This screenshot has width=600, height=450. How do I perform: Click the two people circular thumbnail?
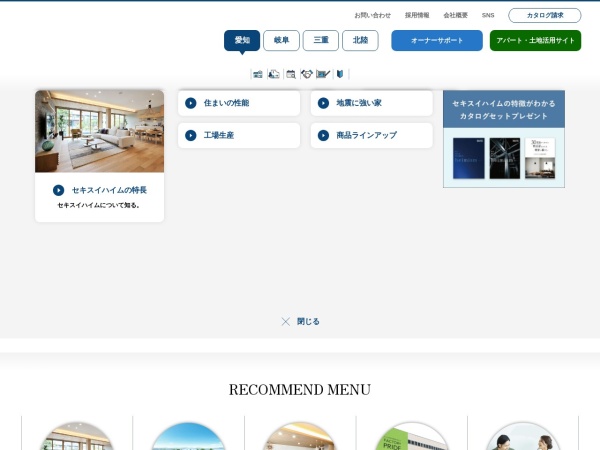point(523,436)
